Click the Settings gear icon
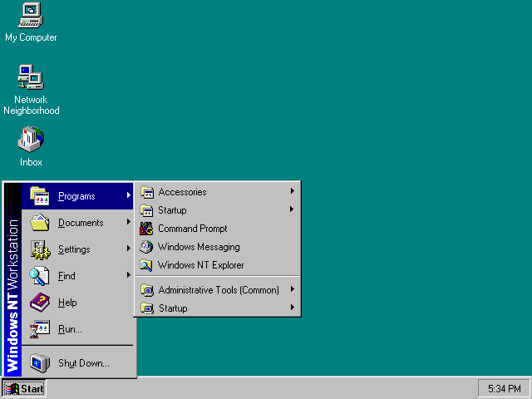The image size is (532, 399). [x=41, y=249]
